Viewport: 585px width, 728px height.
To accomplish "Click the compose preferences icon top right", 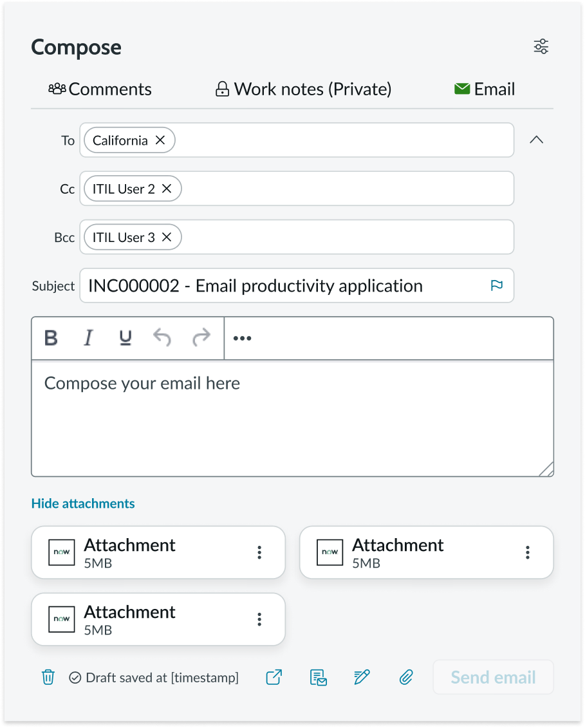I will [541, 46].
